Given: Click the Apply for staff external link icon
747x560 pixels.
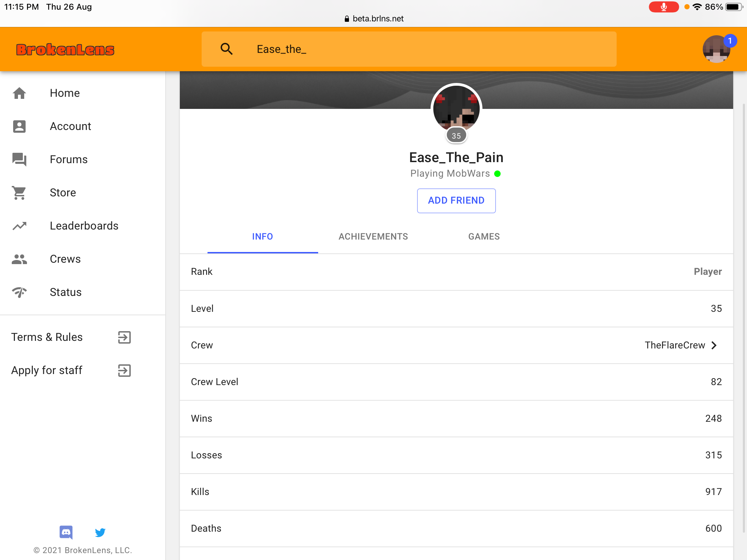Looking at the screenshot, I should pos(124,370).
